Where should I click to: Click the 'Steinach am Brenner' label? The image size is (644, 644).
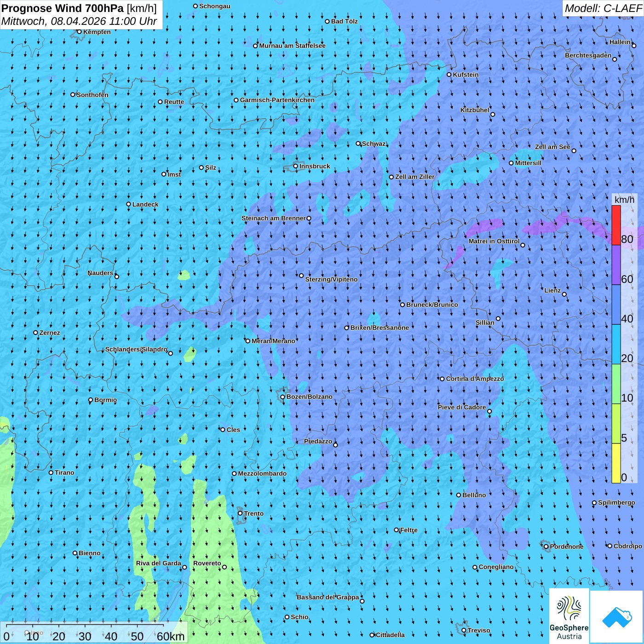(x=274, y=218)
